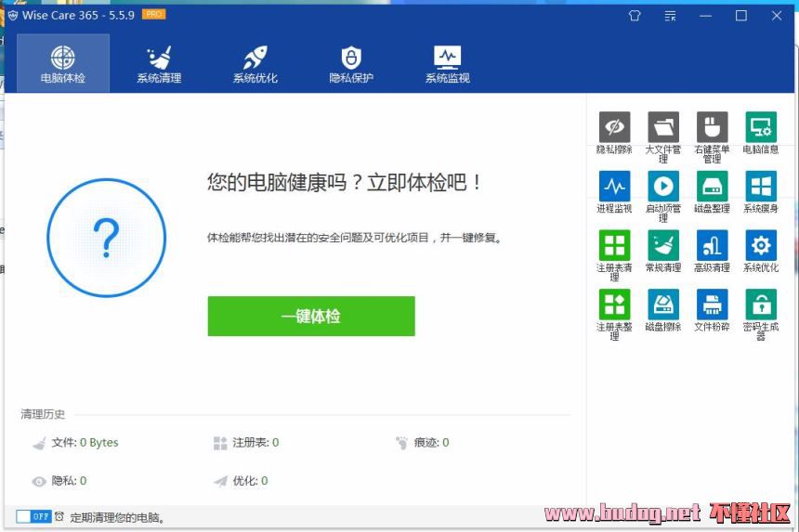Image resolution: width=799 pixels, height=532 pixels.
Task: Open the main menu list icon in title bar
Action: 670,16
